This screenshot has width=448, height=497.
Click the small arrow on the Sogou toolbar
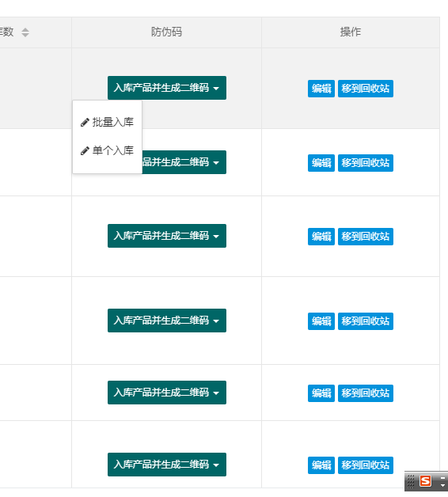pos(442,485)
